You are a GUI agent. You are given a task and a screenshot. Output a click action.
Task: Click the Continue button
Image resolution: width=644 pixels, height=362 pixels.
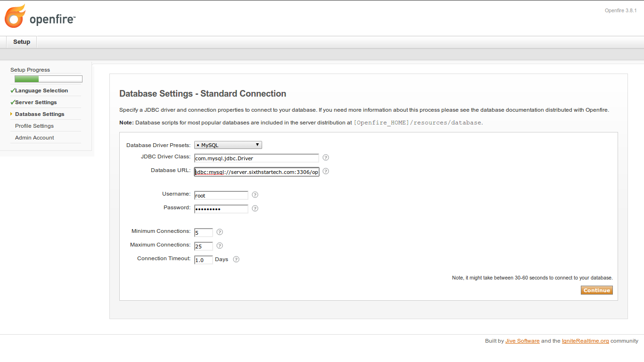(x=597, y=290)
